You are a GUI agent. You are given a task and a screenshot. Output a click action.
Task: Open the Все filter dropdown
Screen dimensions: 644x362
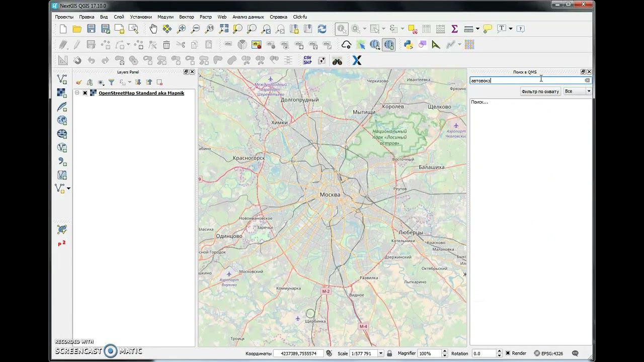tap(577, 91)
